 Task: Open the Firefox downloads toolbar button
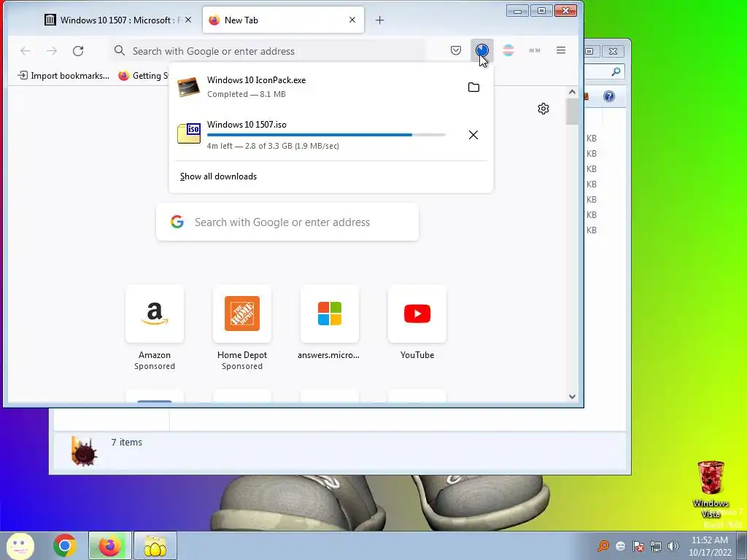[x=481, y=50]
